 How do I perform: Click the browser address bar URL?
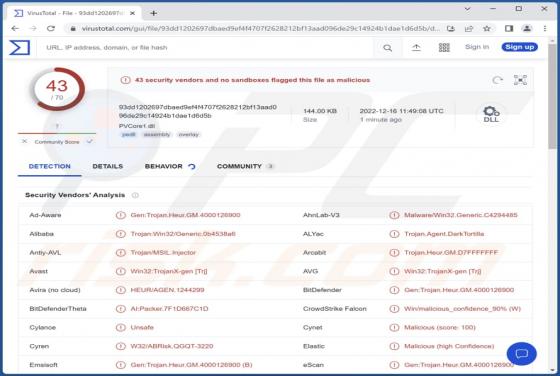[x=261, y=29]
